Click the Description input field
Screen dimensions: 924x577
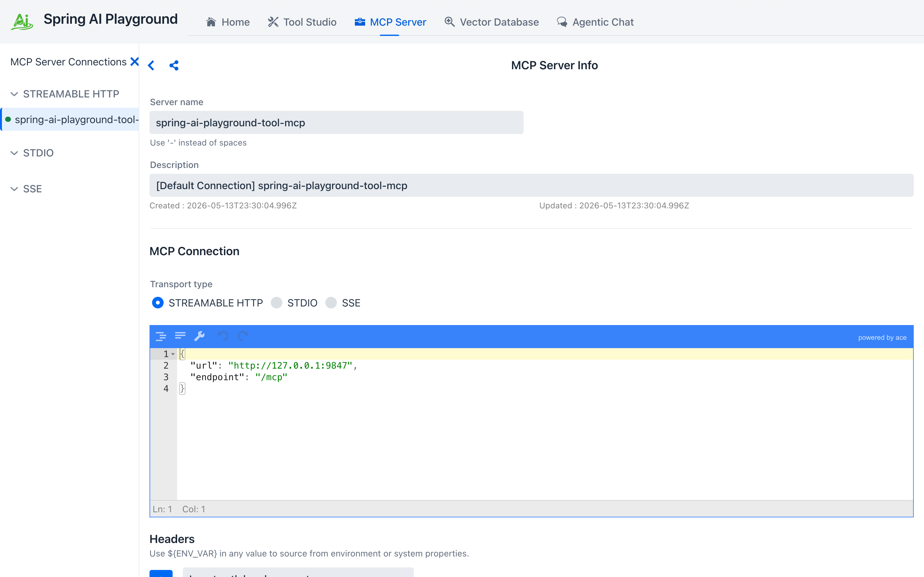(531, 186)
